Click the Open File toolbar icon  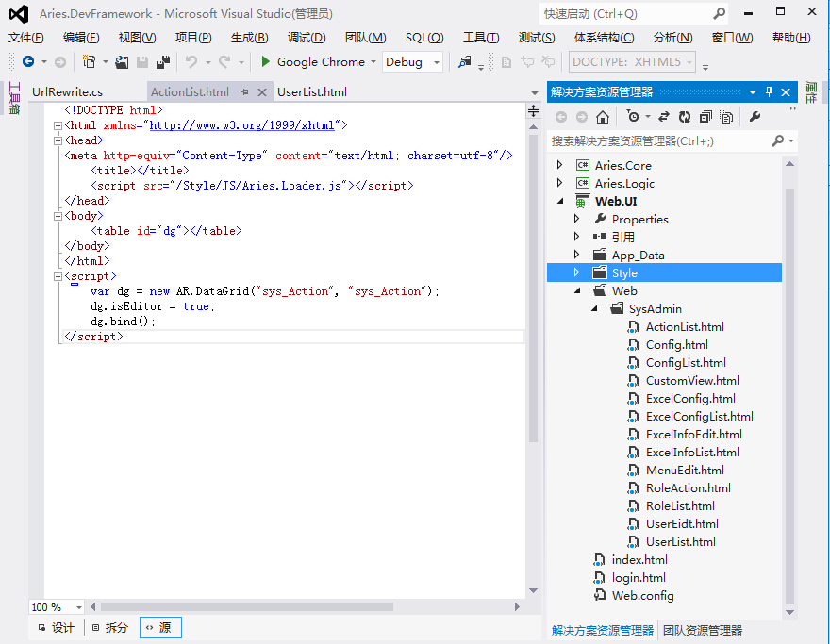pyautogui.click(x=122, y=62)
